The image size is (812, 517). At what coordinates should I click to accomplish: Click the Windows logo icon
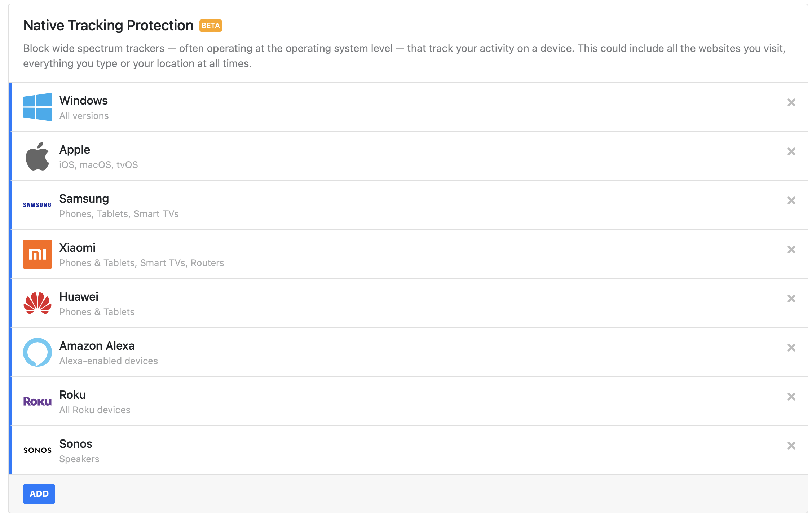tap(37, 106)
